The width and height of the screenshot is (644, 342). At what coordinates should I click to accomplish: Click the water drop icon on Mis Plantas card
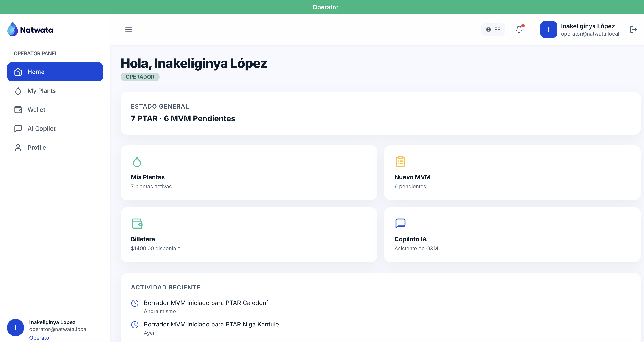point(137,162)
